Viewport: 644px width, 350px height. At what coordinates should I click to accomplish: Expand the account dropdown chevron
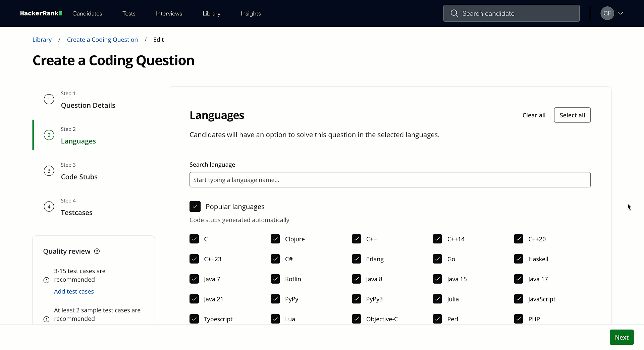[x=621, y=13]
